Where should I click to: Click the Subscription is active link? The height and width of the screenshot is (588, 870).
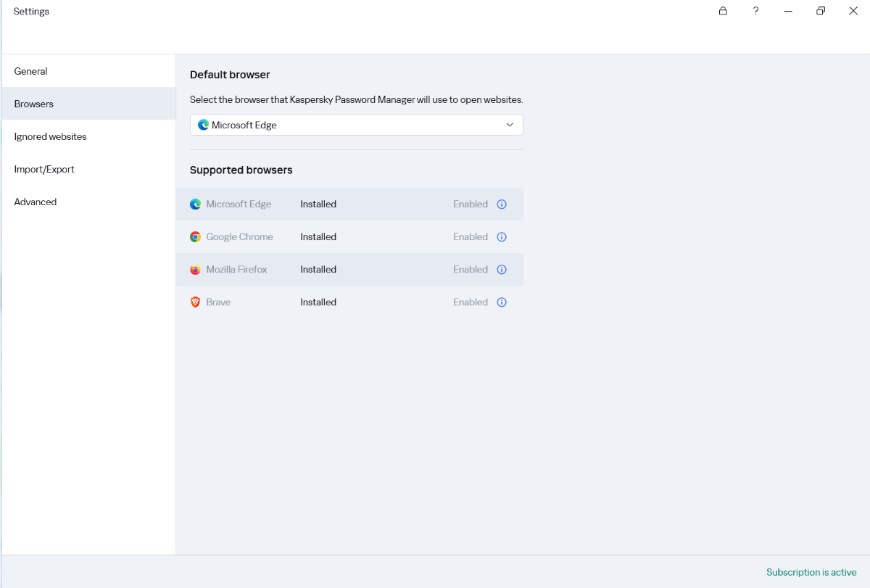tap(811, 572)
